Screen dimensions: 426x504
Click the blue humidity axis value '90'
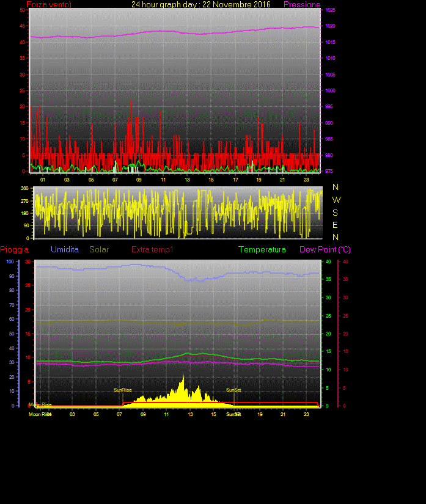point(12,276)
